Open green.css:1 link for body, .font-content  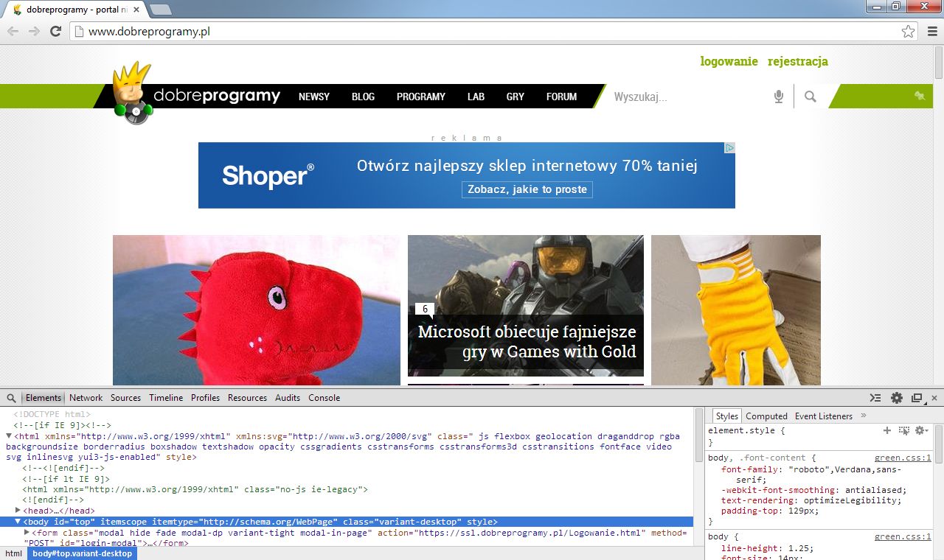(x=903, y=458)
